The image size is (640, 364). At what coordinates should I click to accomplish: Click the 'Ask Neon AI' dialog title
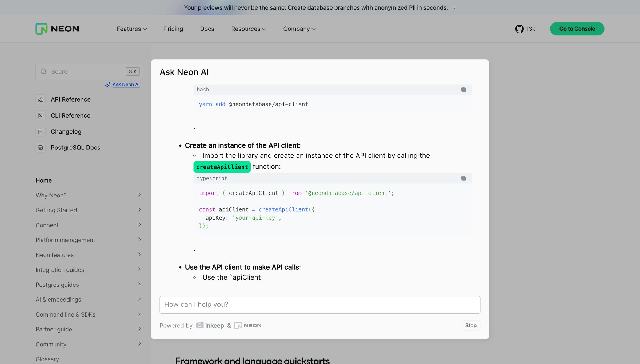coord(184,72)
